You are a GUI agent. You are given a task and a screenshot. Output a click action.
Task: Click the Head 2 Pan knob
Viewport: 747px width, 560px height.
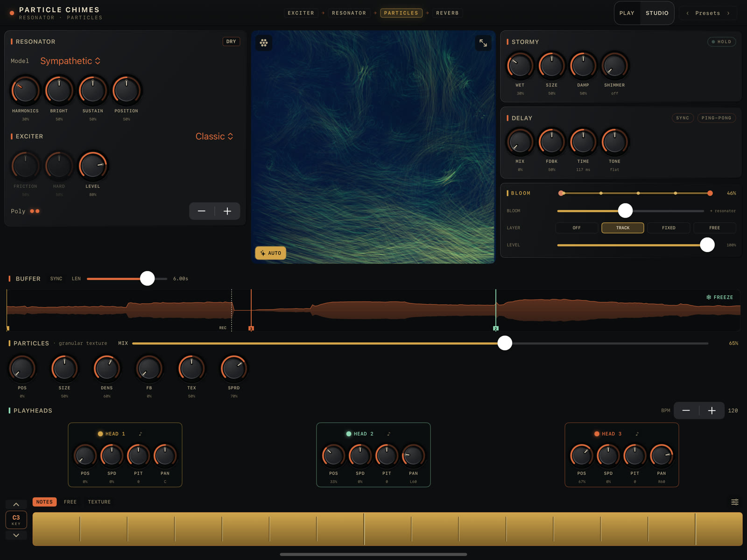click(x=413, y=455)
